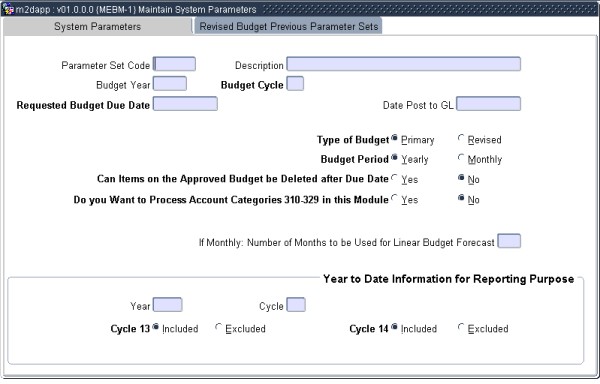Focus the Year field under Year to Date

pyautogui.click(x=168, y=305)
